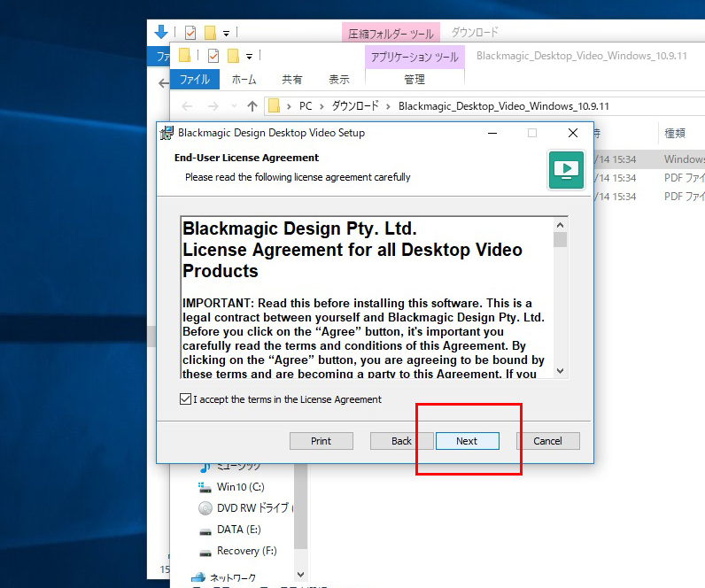This screenshot has height=588, width=705.
Task: Click the Print button for license
Action: click(321, 441)
